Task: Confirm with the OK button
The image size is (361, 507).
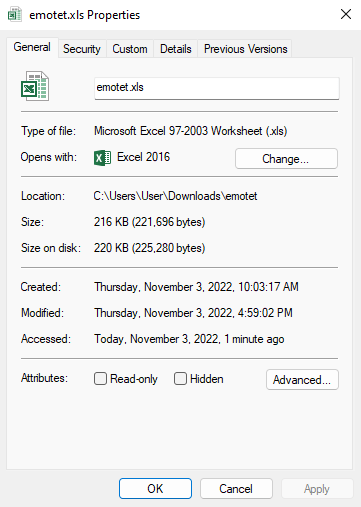Action: click(155, 489)
